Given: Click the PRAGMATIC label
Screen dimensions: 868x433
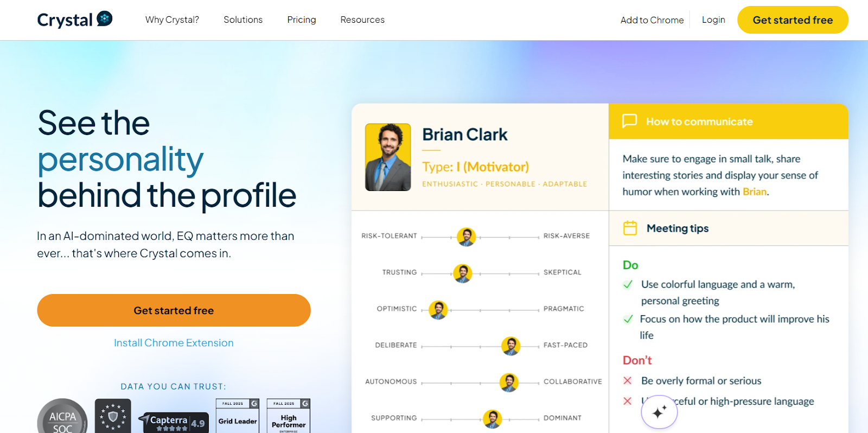Looking at the screenshot, I should [564, 309].
